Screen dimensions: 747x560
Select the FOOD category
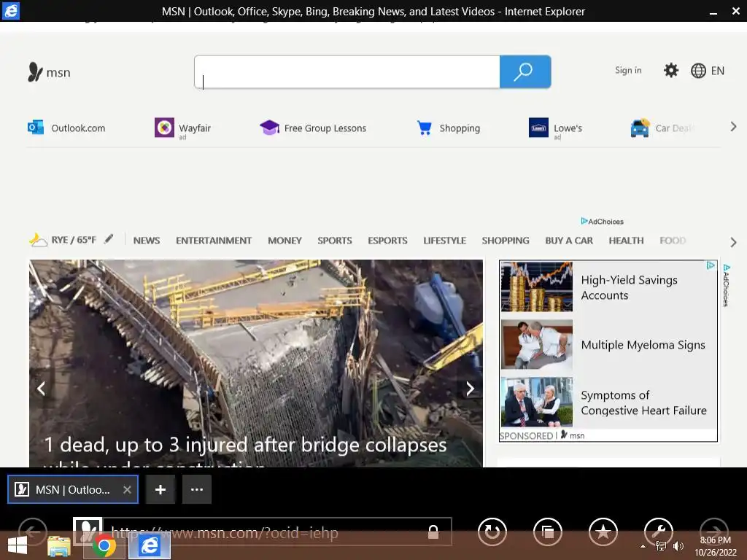tap(672, 241)
